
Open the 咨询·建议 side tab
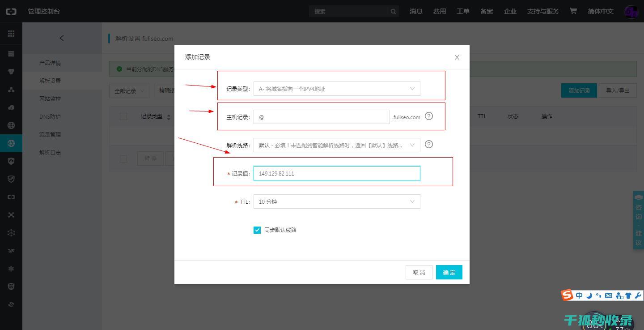pos(639,220)
